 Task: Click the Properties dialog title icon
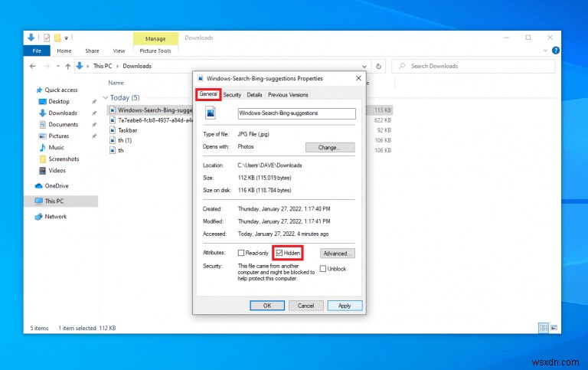pyautogui.click(x=201, y=78)
